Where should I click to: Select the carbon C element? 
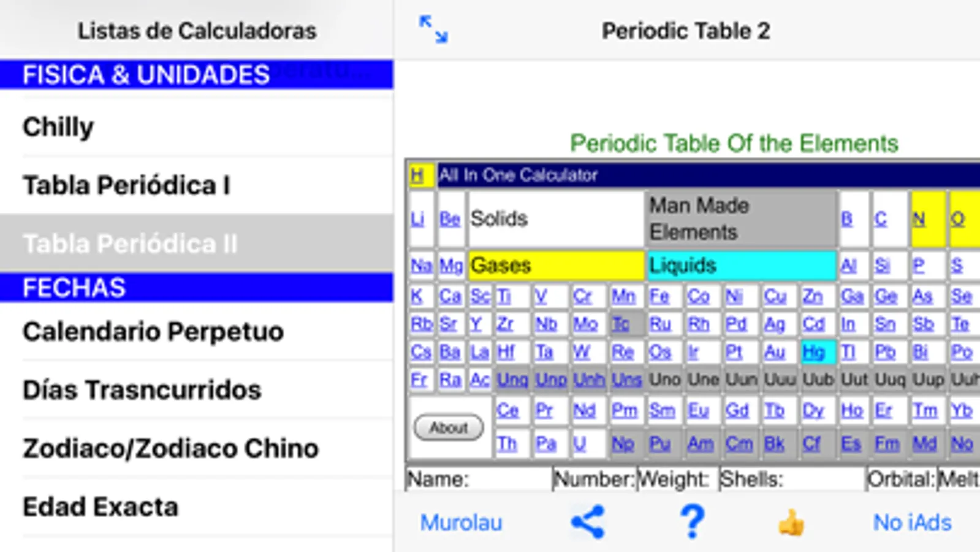[881, 219]
